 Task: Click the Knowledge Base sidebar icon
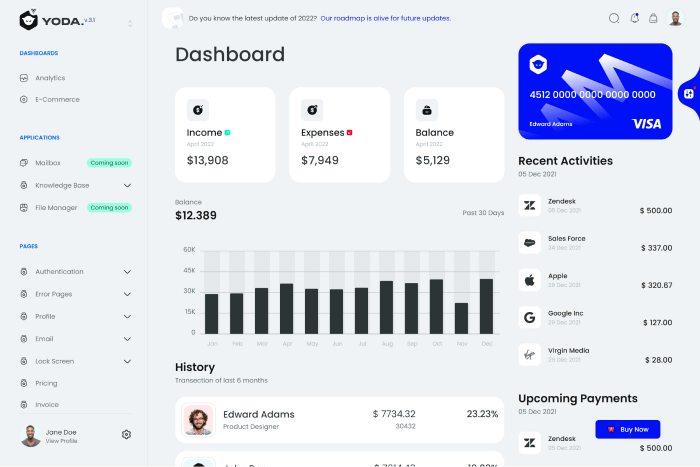tap(24, 185)
